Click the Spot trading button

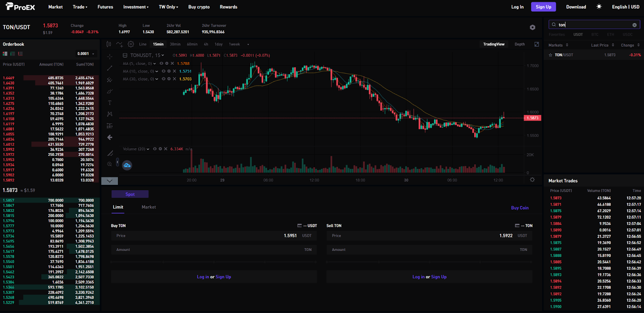(x=130, y=194)
